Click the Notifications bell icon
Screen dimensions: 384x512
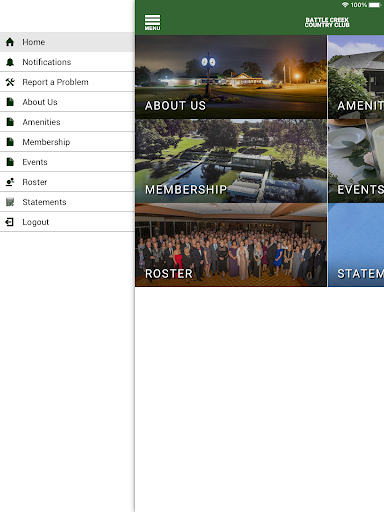pos(10,62)
